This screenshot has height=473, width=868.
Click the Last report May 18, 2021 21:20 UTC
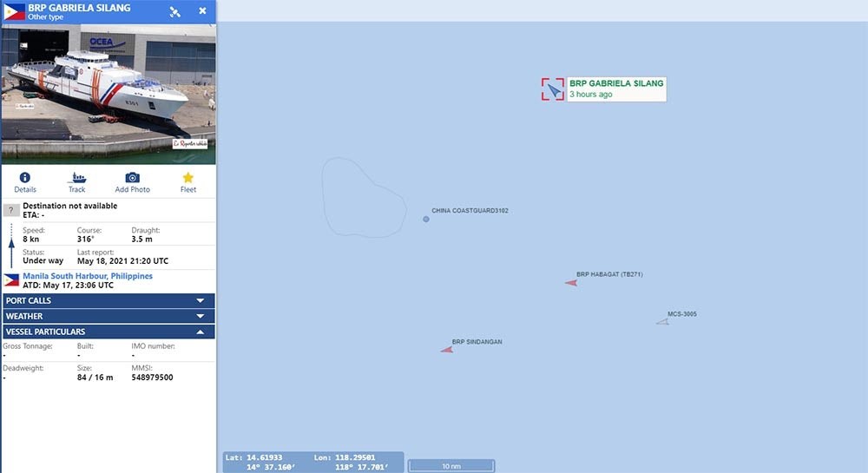(x=123, y=261)
